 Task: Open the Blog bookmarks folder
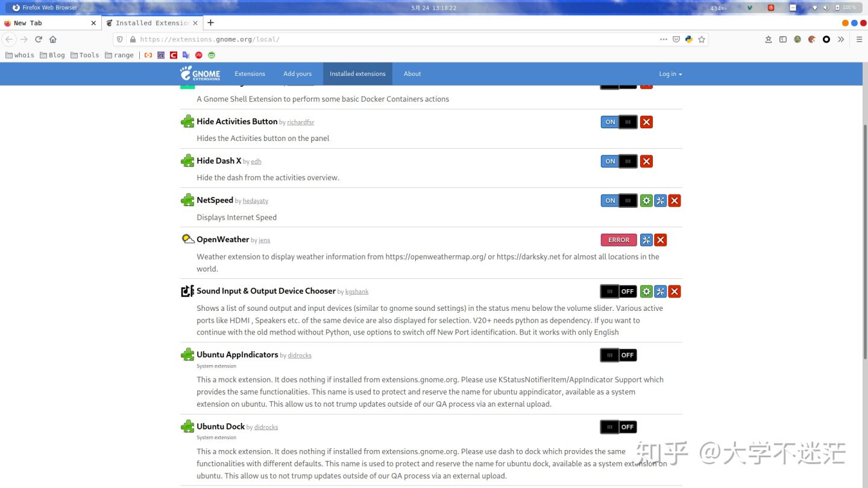click(x=52, y=55)
